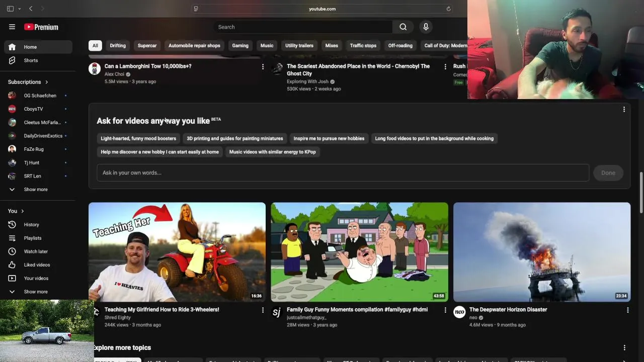The image size is (644, 362).
Task: Select the Mixes filter chip
Action: pos(332,46)
